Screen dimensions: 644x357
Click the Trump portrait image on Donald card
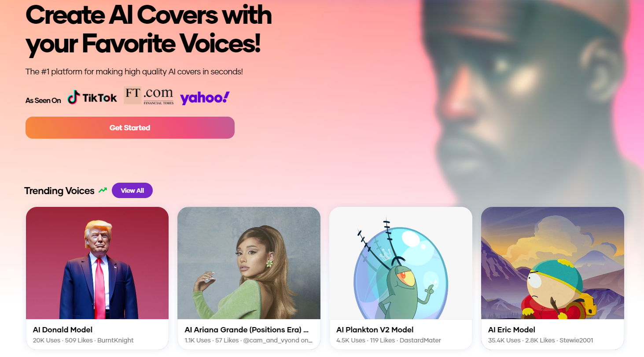(97, 263)
